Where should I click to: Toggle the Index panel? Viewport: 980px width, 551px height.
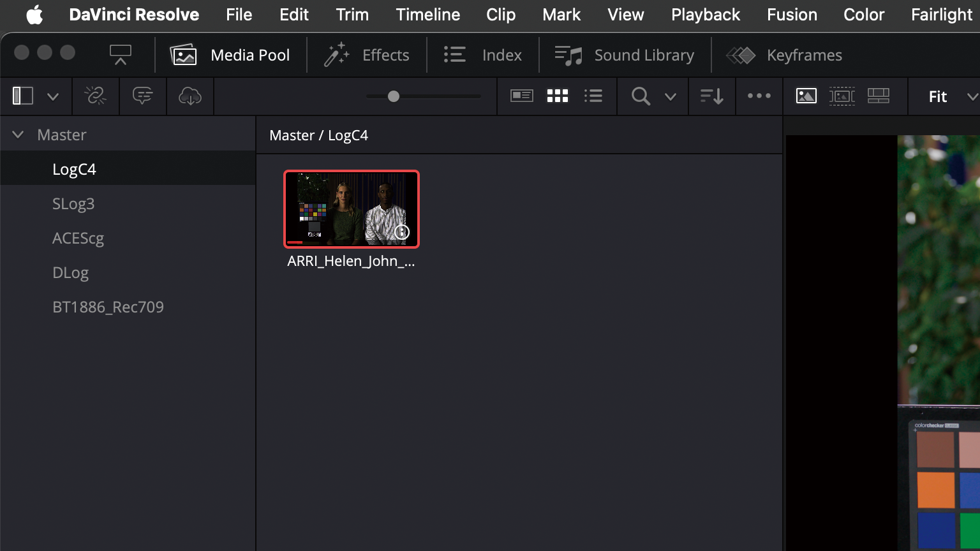pyautogui.click(x=483, y=55)
